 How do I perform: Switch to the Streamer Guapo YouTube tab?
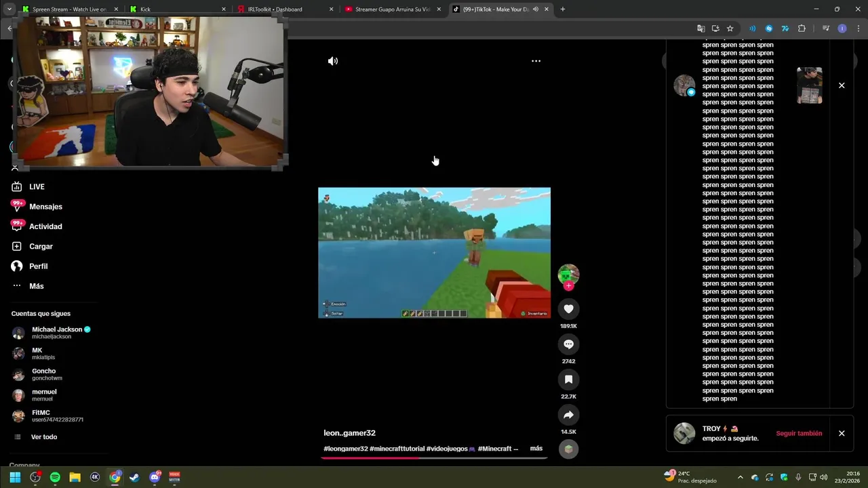click(393, 9)
